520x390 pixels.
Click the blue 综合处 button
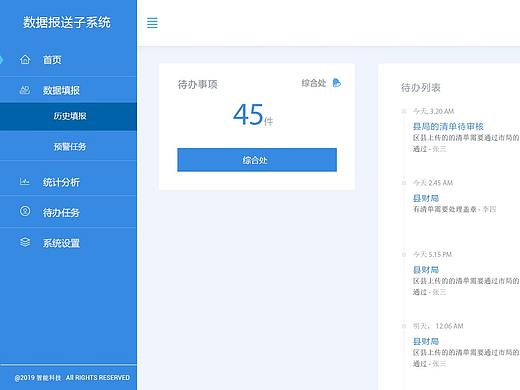[x=257, y=160]
